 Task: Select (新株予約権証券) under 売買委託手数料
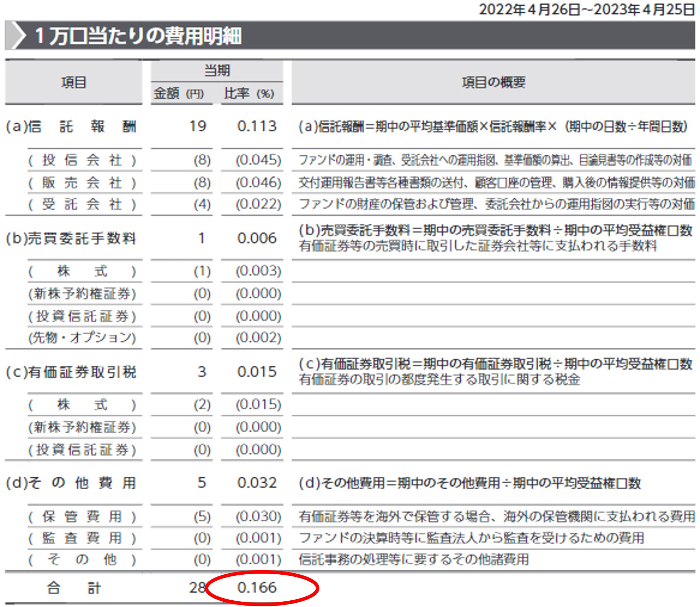pyautogui.click(x=82, y=293)
